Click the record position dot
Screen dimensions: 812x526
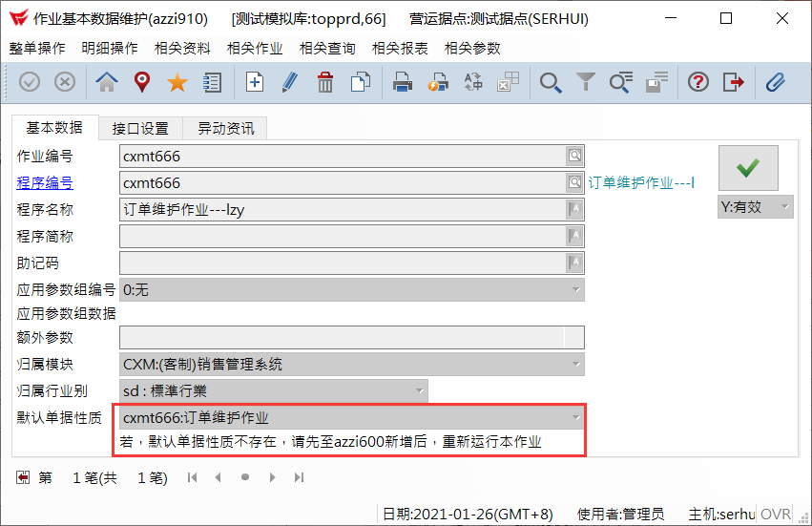click(x=245, y=476)
